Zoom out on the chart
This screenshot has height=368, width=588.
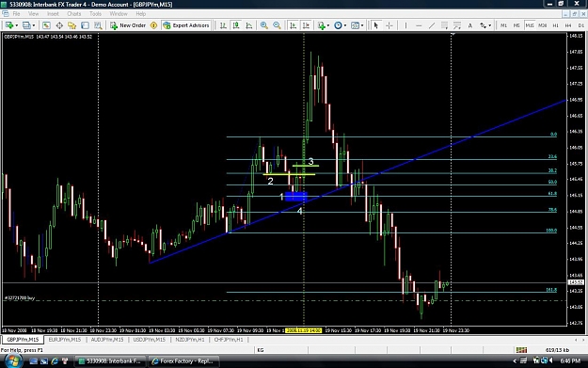point(277,25)
